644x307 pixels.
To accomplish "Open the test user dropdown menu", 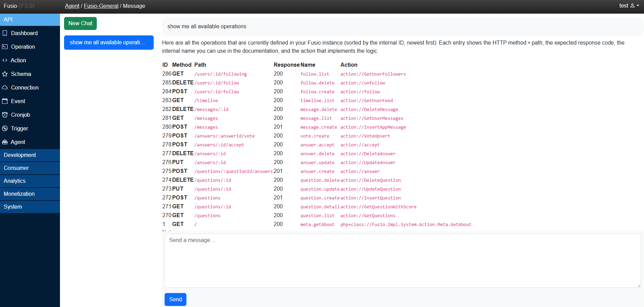I will [x=629, y=6].
